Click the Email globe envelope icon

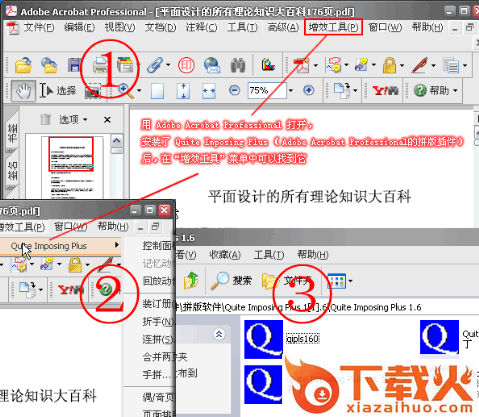click(212, 65)
